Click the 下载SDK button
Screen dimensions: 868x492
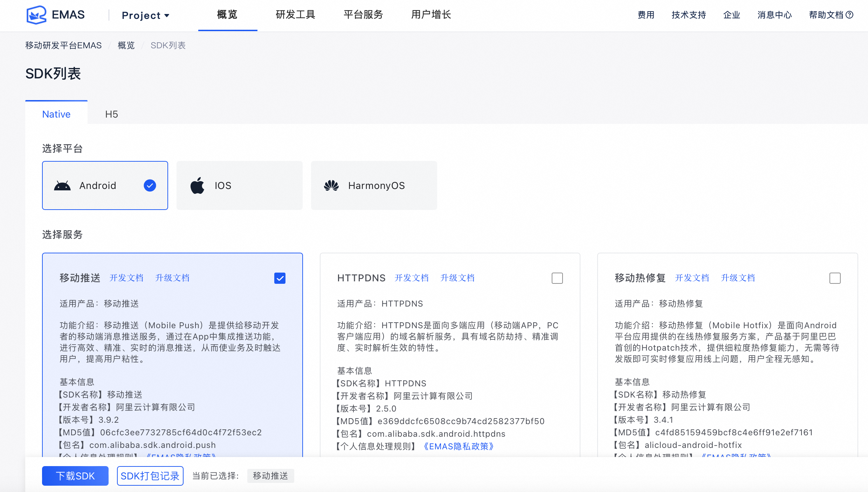coord(75,476)
